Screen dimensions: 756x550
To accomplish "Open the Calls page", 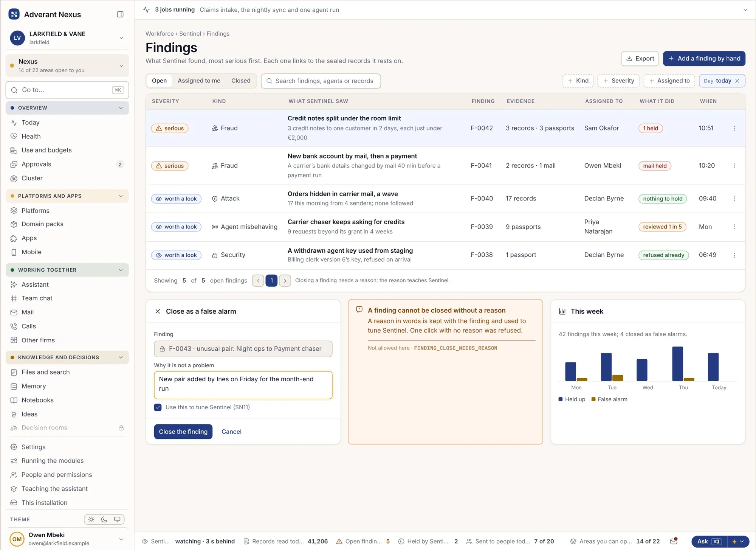I will [x=67, y=326].
